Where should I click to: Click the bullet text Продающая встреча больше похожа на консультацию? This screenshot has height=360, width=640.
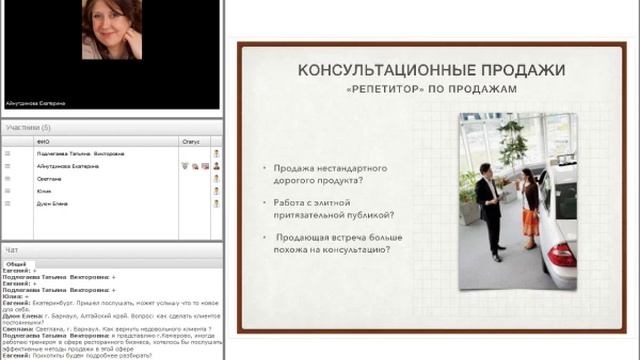(338, 243)
